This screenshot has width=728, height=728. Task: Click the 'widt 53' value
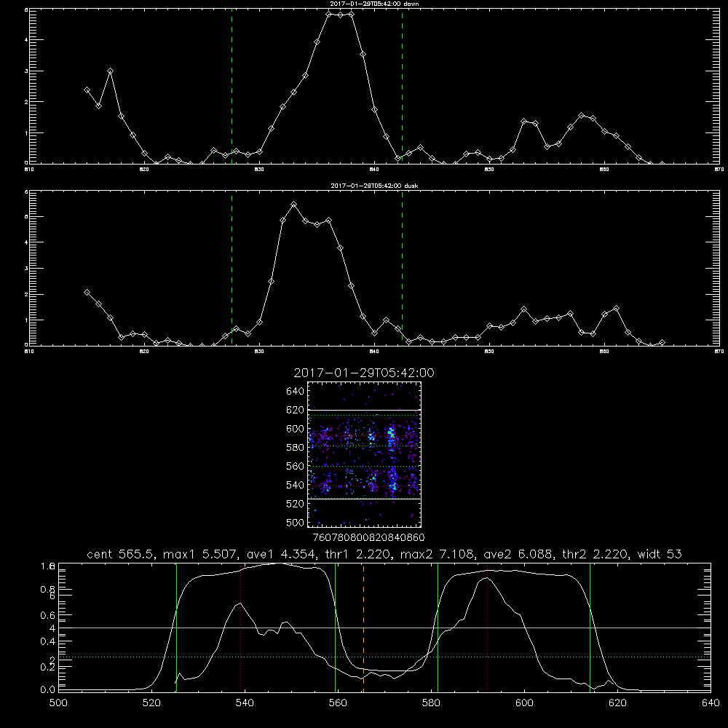point(660,554)
